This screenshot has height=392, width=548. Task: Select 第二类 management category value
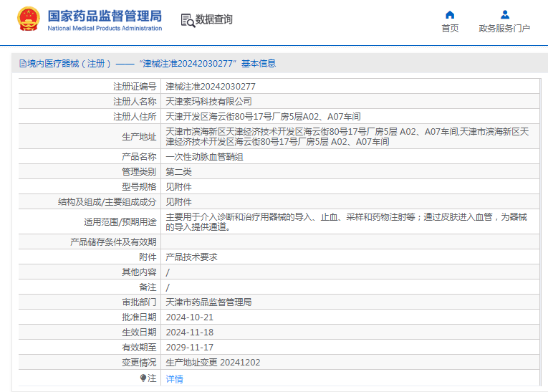[x=178, y=172]
